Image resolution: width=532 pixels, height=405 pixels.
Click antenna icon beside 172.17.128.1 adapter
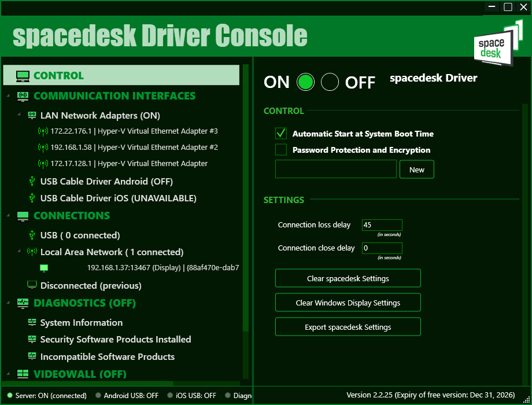coord(43,164)
